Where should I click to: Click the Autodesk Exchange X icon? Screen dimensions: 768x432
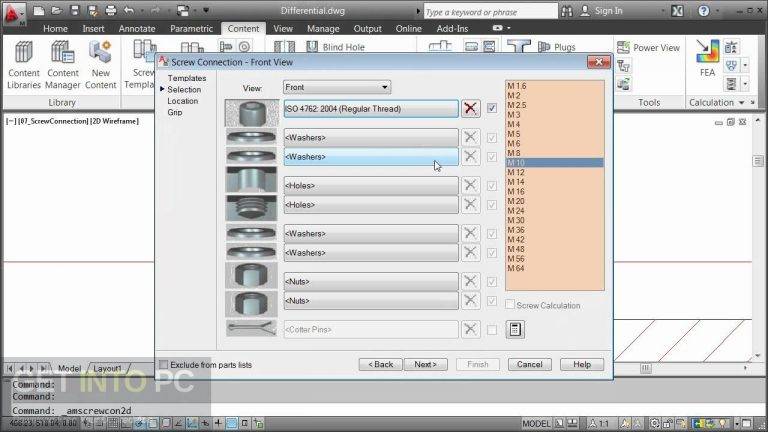pos(677,11)
